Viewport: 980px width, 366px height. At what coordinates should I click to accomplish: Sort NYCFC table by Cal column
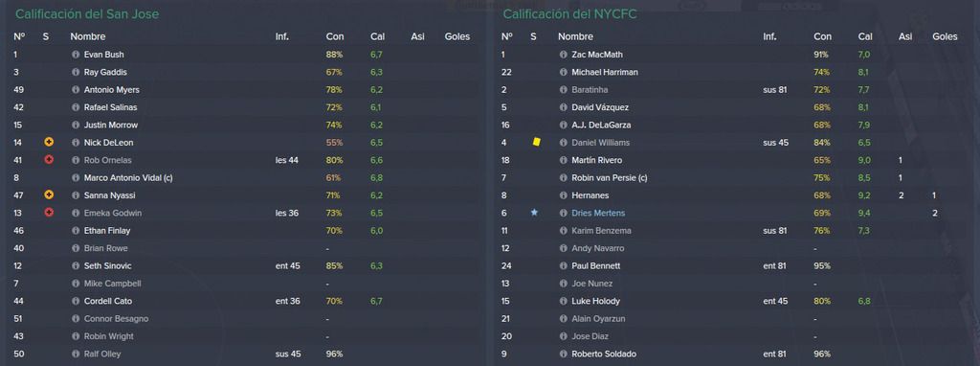pyautogui.click(x=865, y=37)
